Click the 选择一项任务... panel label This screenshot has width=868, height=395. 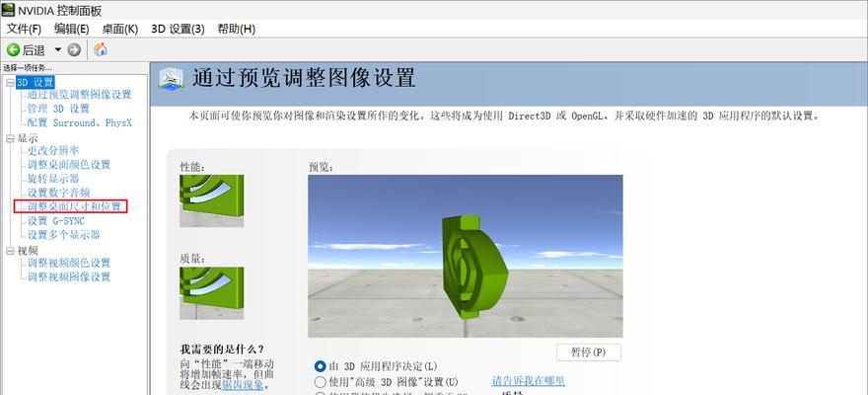28,68
